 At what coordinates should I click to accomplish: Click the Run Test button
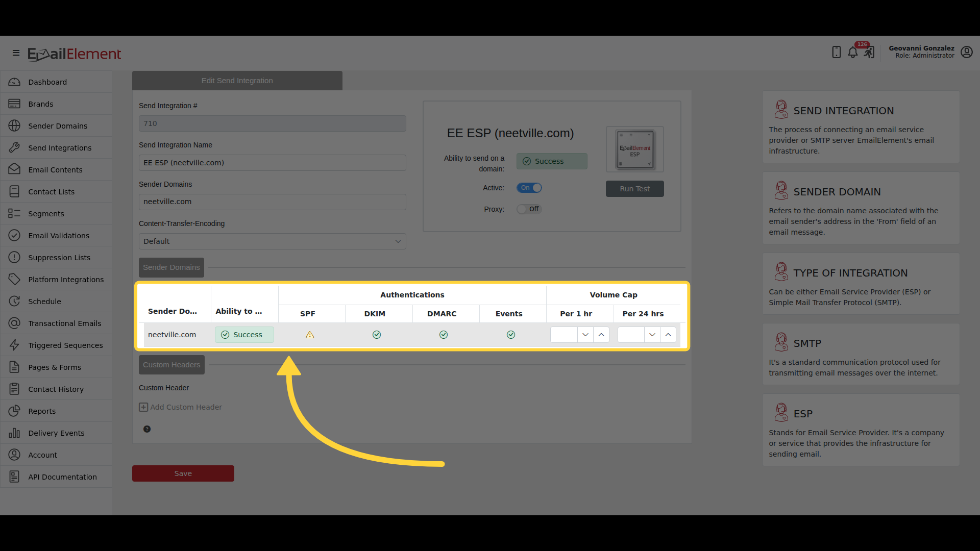(x=635, y=189)
